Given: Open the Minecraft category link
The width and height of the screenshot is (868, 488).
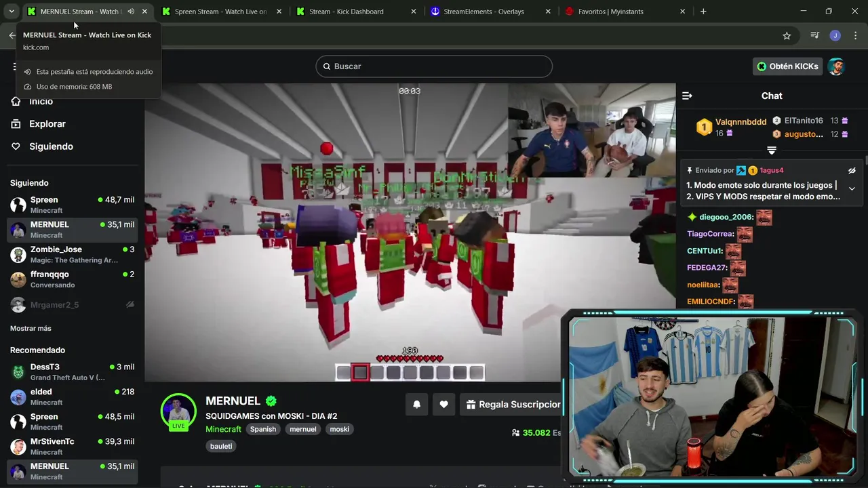Looking at the screenshot, I should pyautogui.click(x=223, y=429).
